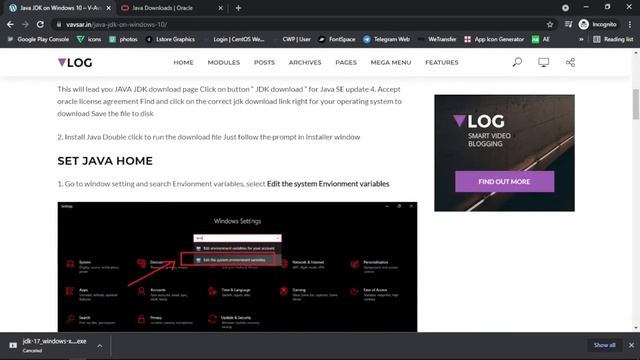Open the tab search/media control icon

tap(568, 24)
